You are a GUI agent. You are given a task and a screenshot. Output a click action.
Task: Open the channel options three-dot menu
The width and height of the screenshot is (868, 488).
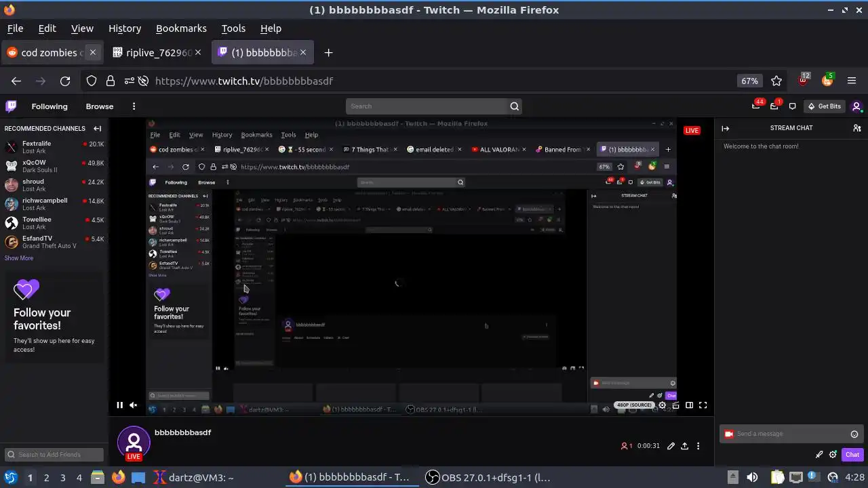[x=698, y=446]
